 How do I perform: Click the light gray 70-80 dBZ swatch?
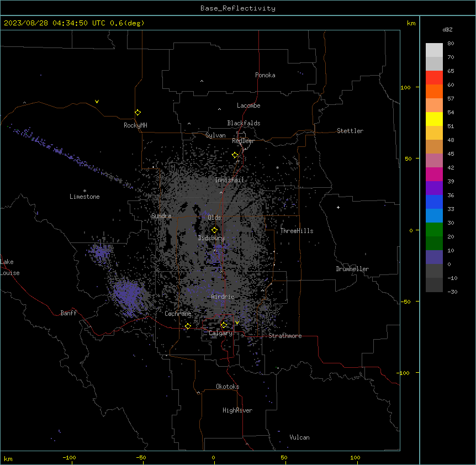(434, 50)
